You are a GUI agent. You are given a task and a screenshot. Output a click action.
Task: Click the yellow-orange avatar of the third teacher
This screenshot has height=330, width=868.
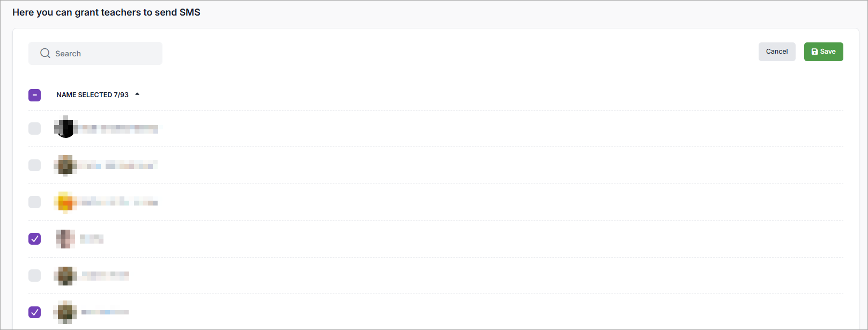pos(65,202)
